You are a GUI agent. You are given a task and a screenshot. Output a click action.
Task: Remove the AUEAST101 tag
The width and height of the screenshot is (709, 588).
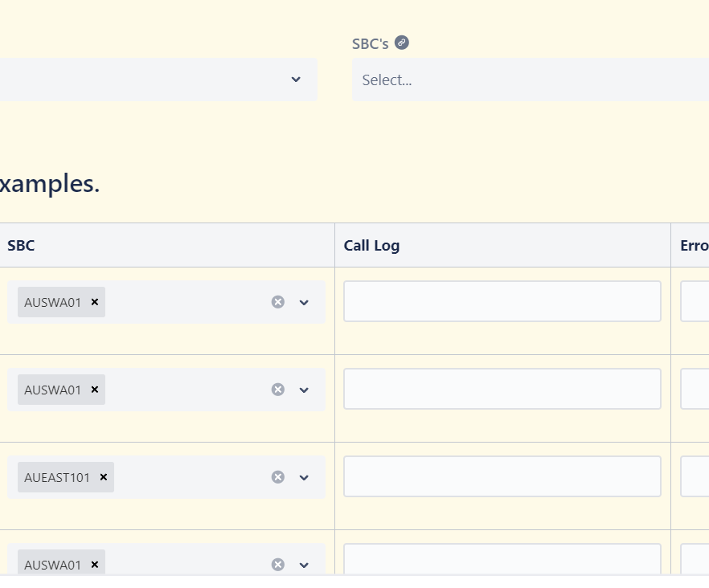click(x=104, y=477)
